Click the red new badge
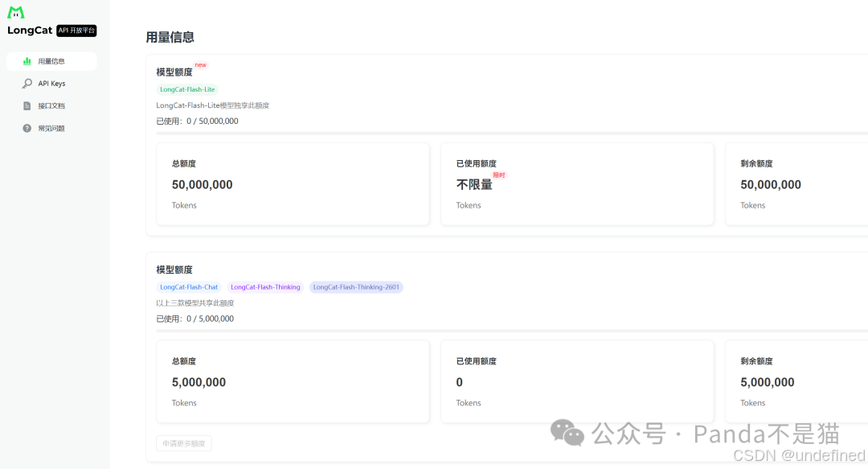Image resolution: width=868 pixels, height=469 pixels. tap(200, 65)
